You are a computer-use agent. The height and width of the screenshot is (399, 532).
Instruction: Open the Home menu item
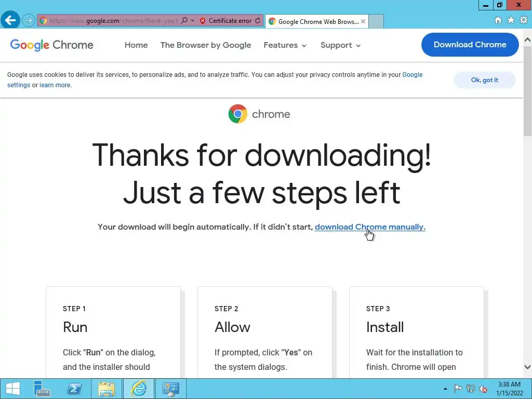136,45
